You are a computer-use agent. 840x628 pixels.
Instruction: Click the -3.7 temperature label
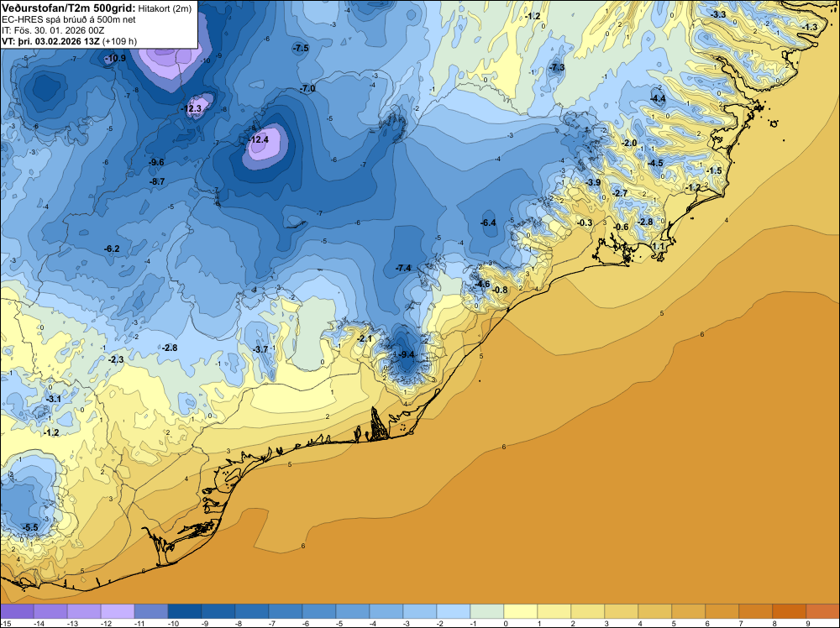tap(260, 349)
